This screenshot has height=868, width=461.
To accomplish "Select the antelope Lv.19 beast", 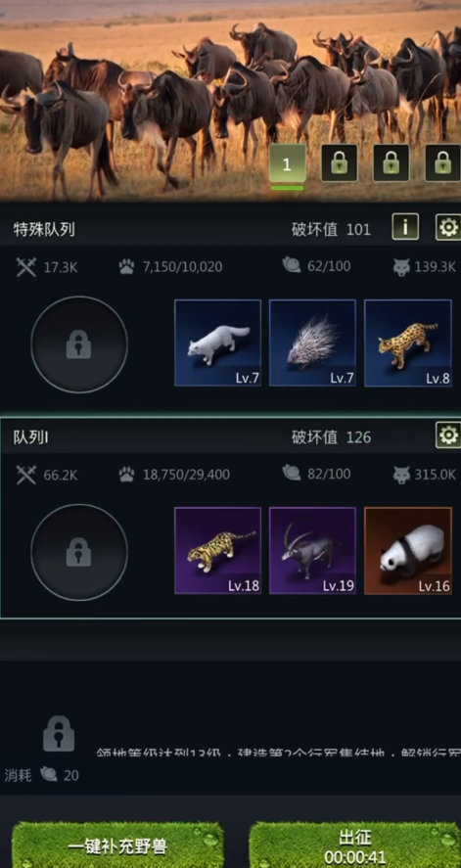I will [x=312, y=550].
